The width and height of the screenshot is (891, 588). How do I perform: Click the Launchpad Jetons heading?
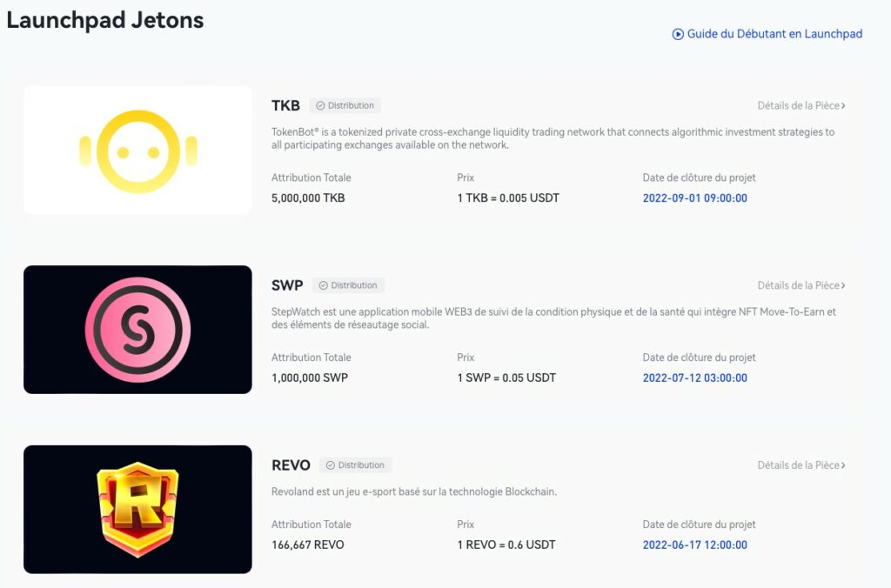[105, 20]
